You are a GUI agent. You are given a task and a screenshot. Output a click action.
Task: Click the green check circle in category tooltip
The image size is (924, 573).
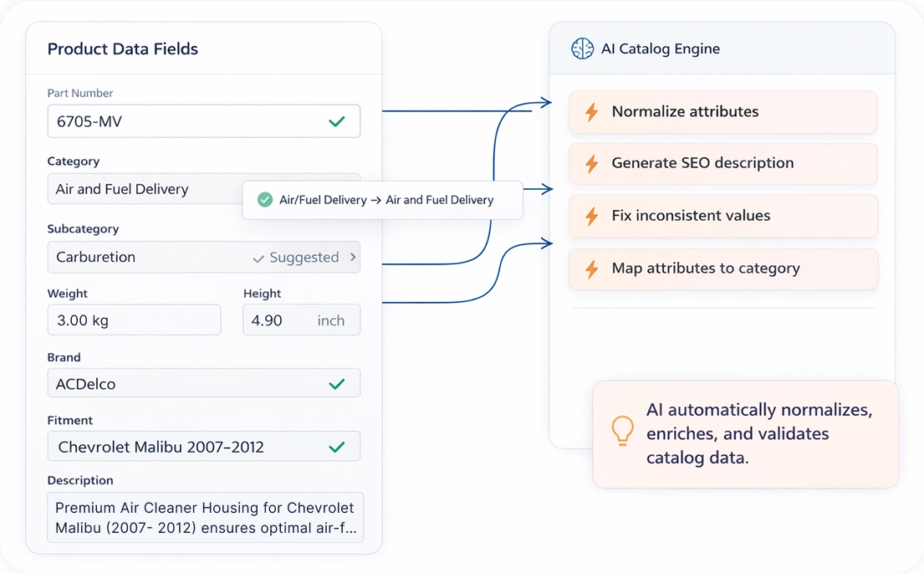(x=265, y=200)
